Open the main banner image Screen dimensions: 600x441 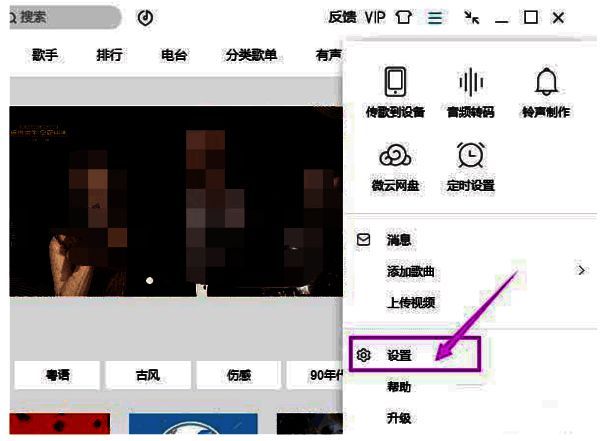pos(176,201)
